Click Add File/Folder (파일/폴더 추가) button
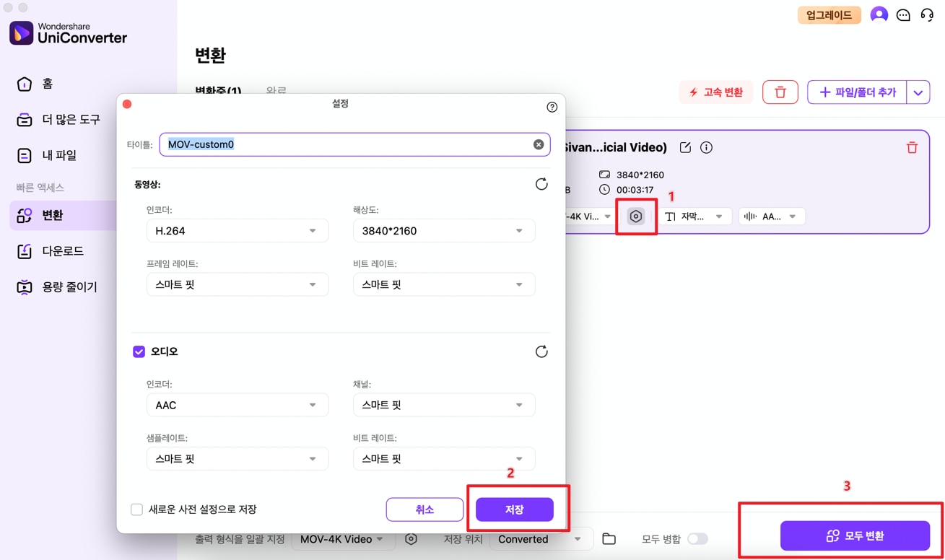Viewport: 945px width, 560px height. coord(857,92)
